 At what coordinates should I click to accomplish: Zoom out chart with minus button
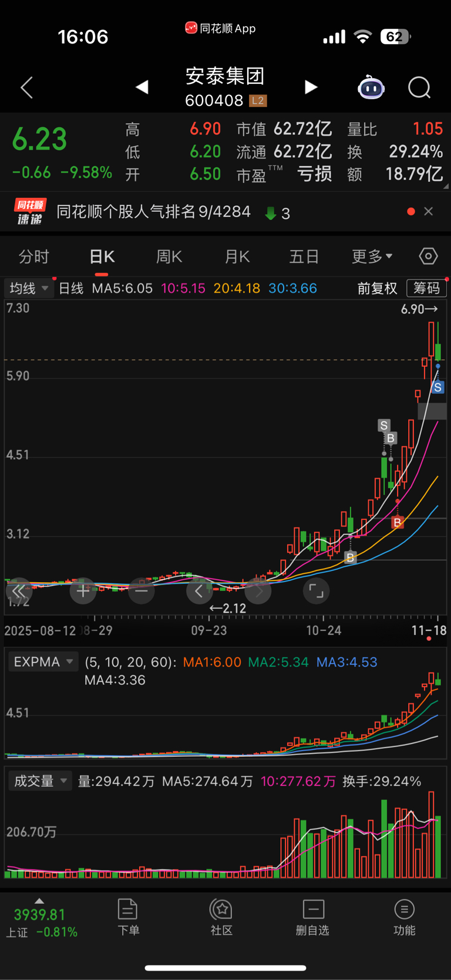141,591
